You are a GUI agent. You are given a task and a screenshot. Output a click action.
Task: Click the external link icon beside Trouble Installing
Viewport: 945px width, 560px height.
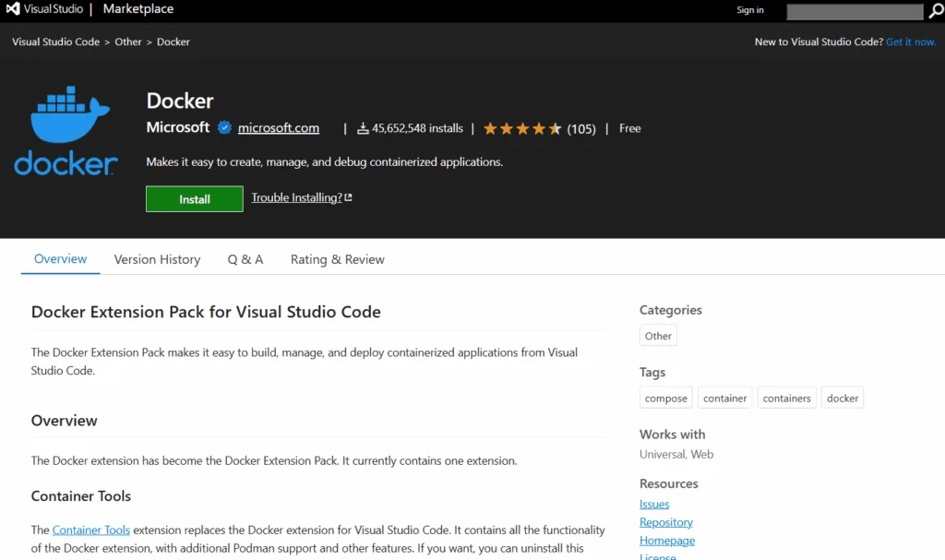[348, 197]
